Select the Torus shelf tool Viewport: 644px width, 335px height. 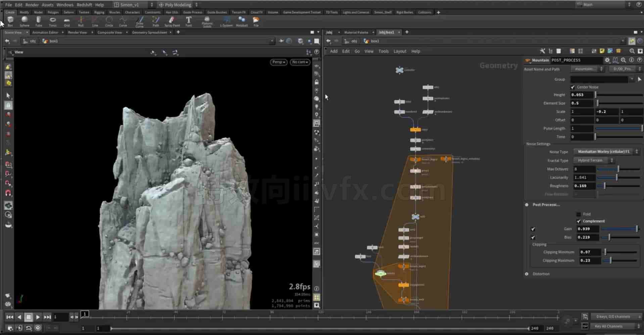53,22
